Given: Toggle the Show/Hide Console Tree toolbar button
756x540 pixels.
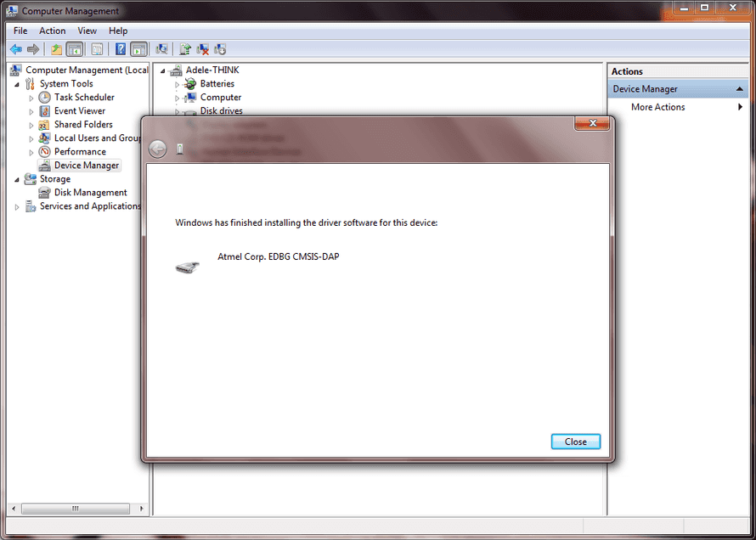Looking at the screenshot, I should (x=74, y=49).
